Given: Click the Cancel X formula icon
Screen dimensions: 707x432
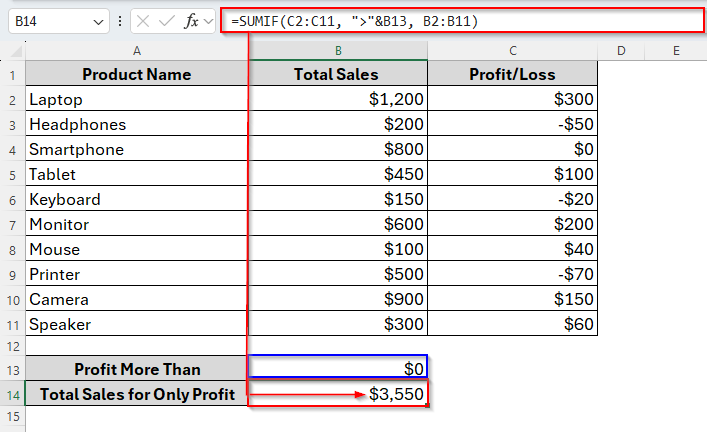Looking at the screenshot, I should coord(144,21).
